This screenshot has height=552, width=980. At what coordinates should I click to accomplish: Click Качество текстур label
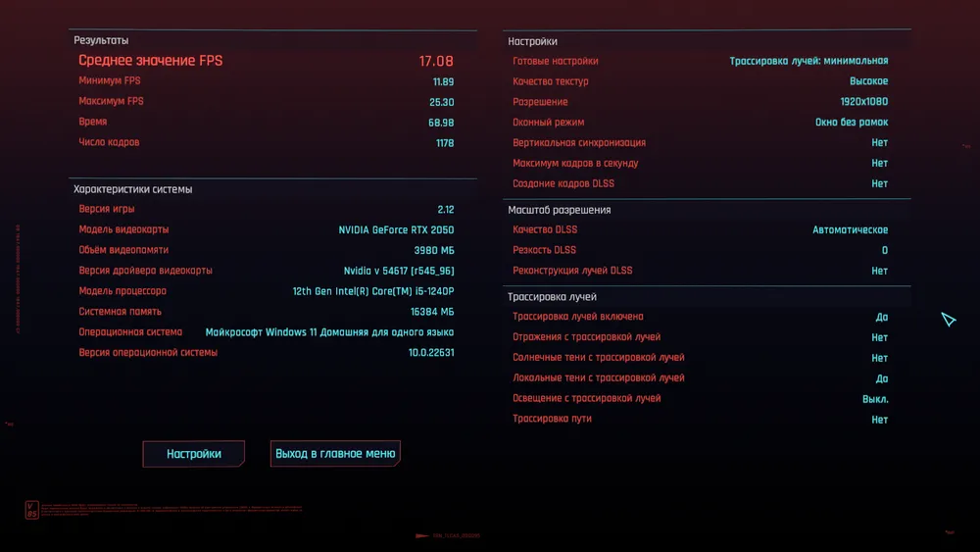tap(551, 81)
